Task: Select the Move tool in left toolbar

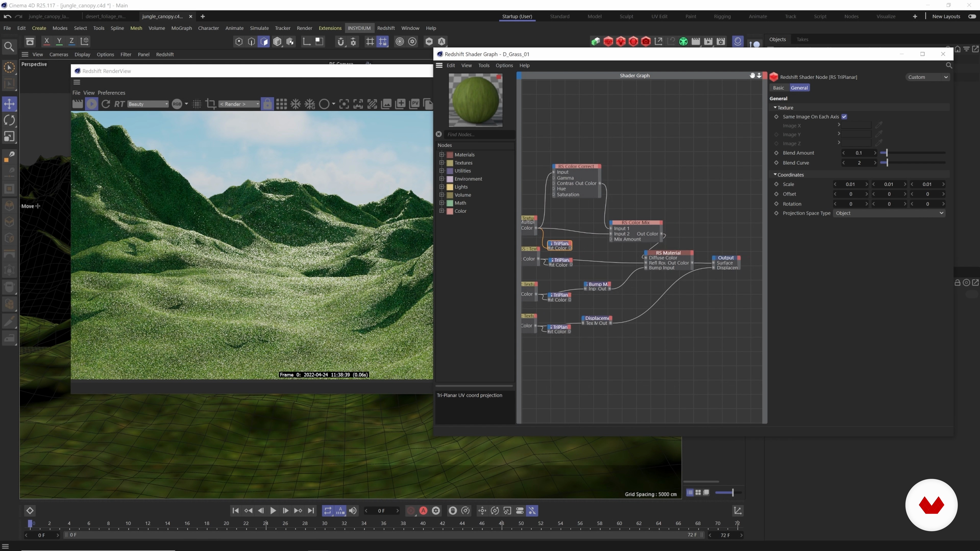Action: (x=9, y=104)
